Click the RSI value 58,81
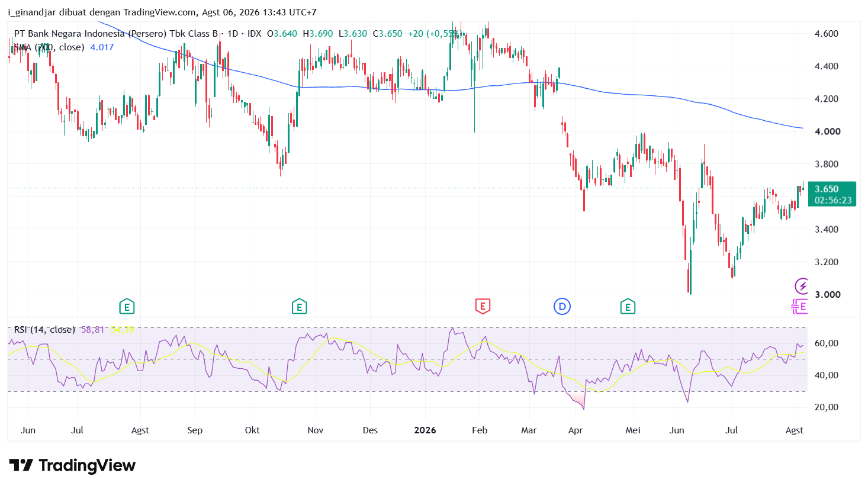This screenshot has width=868, height=489. (x=92, y=330)
